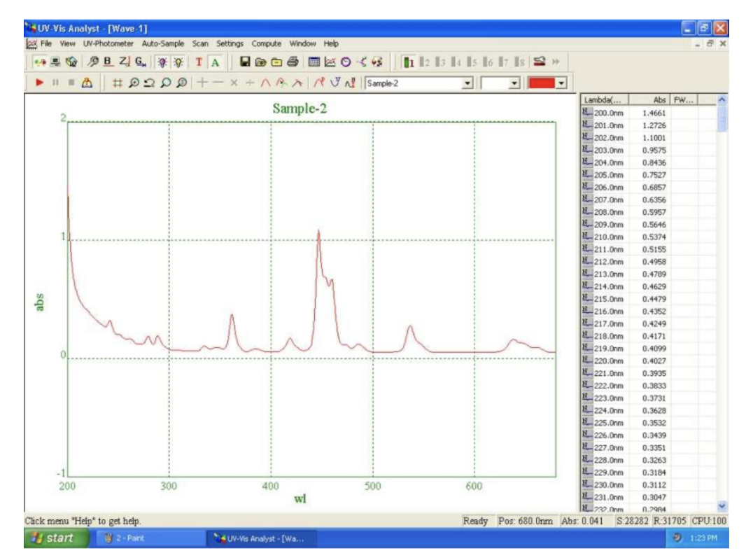746x560 pixels.
Task: Click the computer monitor icon in toolbar
Action: coord(55,62)
